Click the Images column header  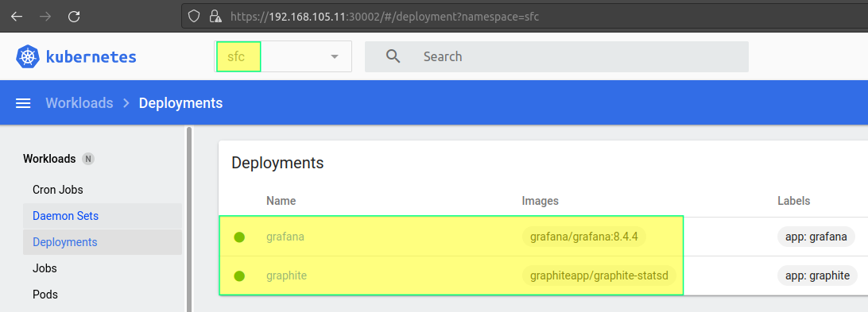[x=541, y=201]
